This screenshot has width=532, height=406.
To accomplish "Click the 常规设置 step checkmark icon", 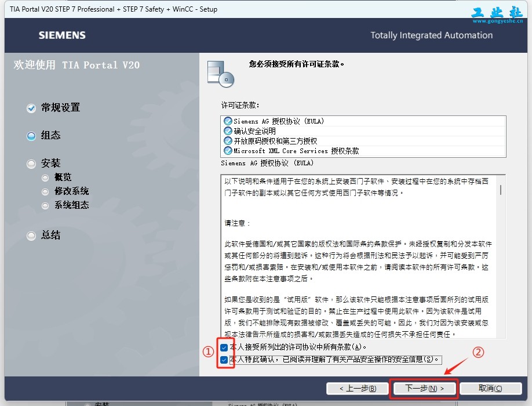I will [31, 108].
